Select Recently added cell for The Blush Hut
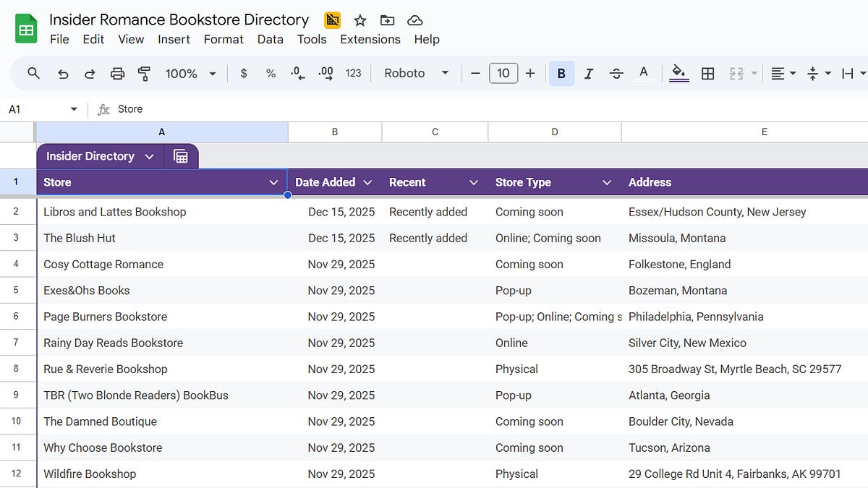The width and height of the screenshot is (868, 488). point(435,238)
